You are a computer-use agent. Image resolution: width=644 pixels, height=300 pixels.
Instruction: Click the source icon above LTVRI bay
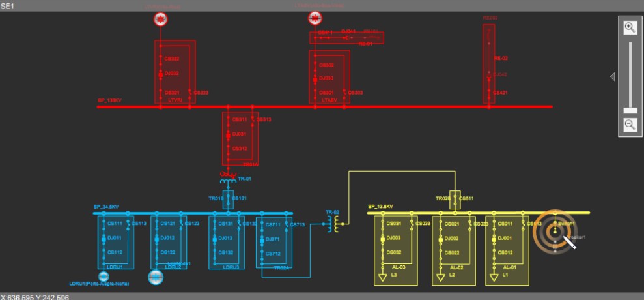(160, 19)
